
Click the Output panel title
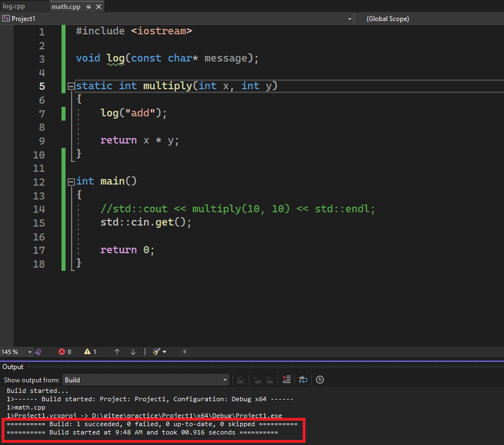[x=13, y=367]
